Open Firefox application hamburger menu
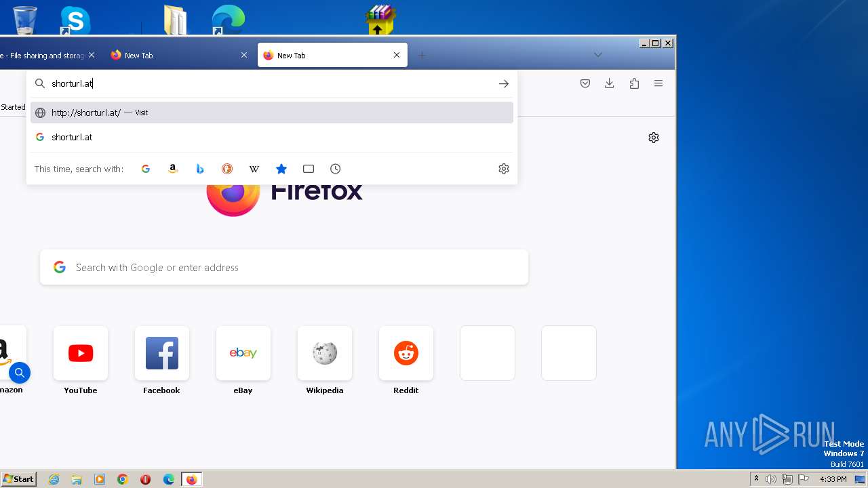 click(658, 83)
